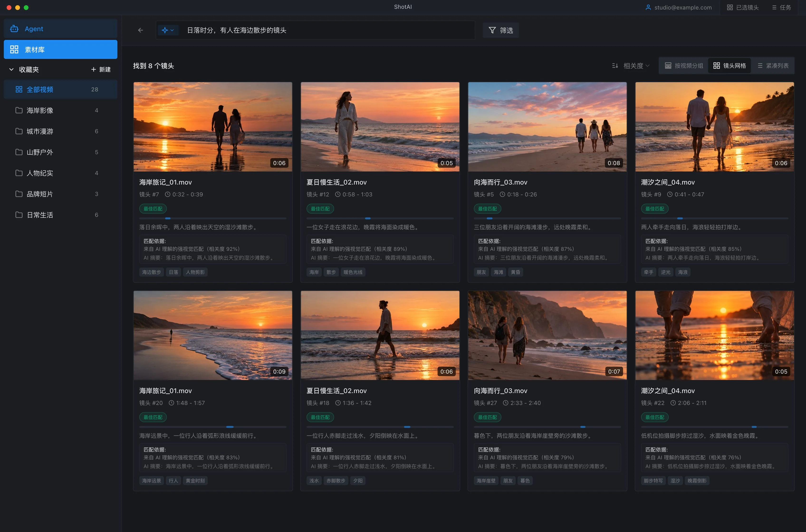Click the studio@example.com account
The image size is (806, 532).
pyautogui.click(x=678, y=7)
